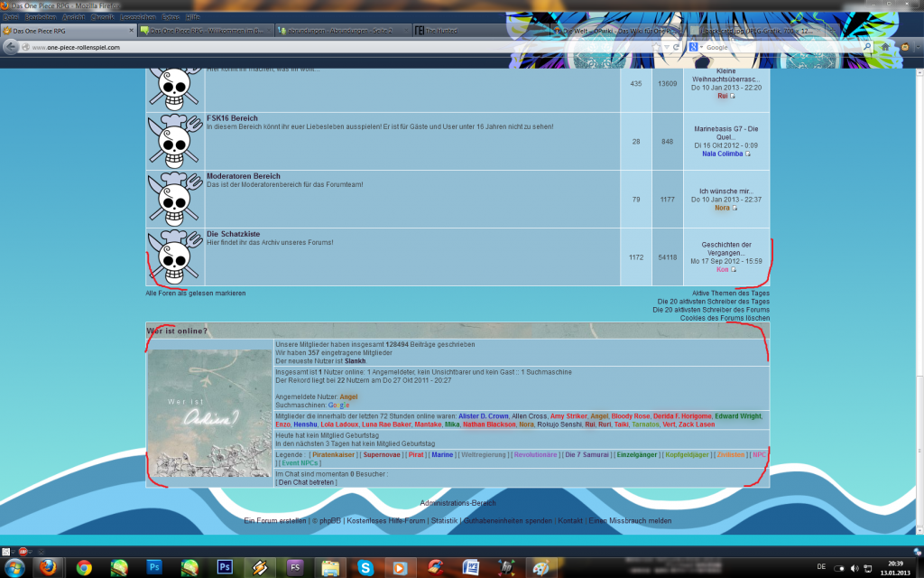Click Alle Foren als gelesen markieren
This screenshot has width=924, height=578.
pos(196,294)
